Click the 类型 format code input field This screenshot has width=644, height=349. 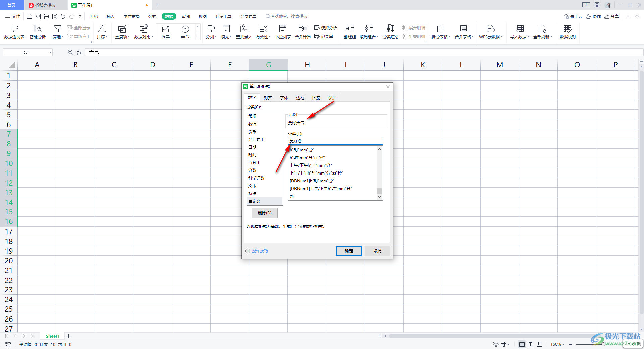(x=335, y=141)
